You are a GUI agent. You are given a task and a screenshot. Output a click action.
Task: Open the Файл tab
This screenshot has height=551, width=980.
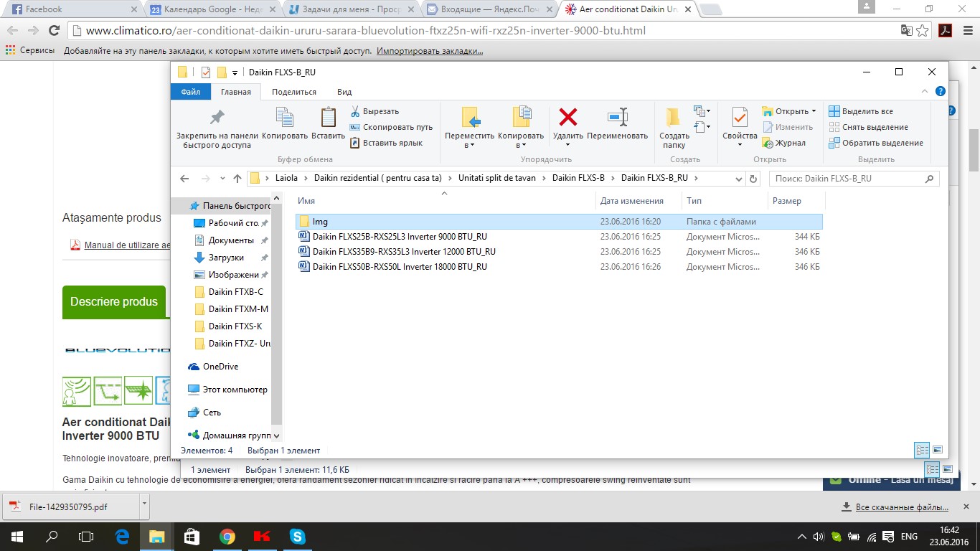[x=191, y=92]
